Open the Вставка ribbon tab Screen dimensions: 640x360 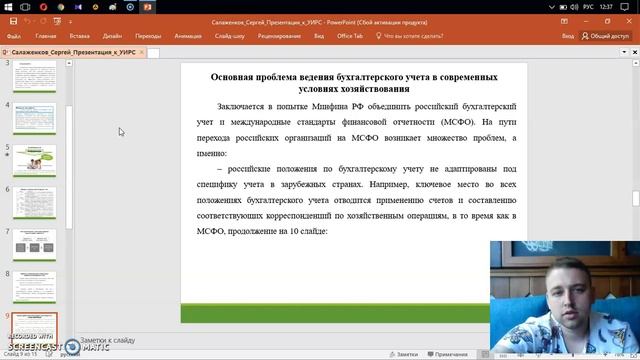click(79, 36)
